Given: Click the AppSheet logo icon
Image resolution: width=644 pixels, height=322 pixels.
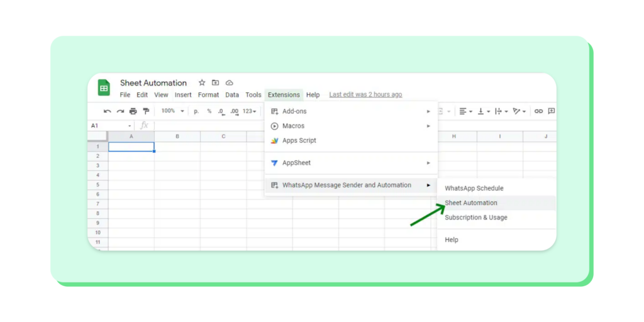Looking at the screenshot, I should coord(275,163).
